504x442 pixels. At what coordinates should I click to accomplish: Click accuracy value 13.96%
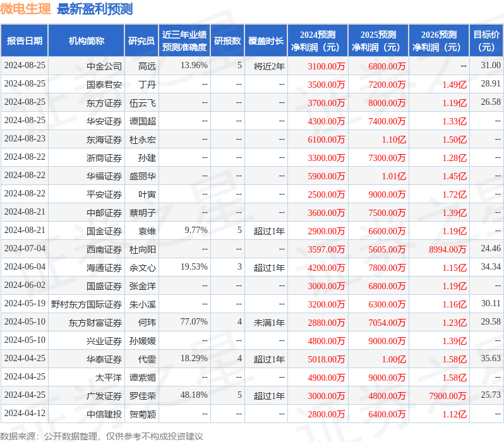click(194, 65)
